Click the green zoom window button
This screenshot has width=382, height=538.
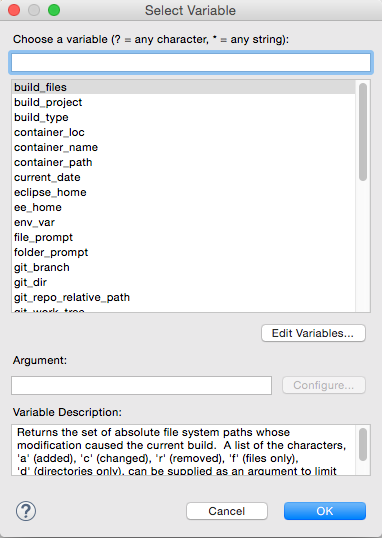(54, 10)
